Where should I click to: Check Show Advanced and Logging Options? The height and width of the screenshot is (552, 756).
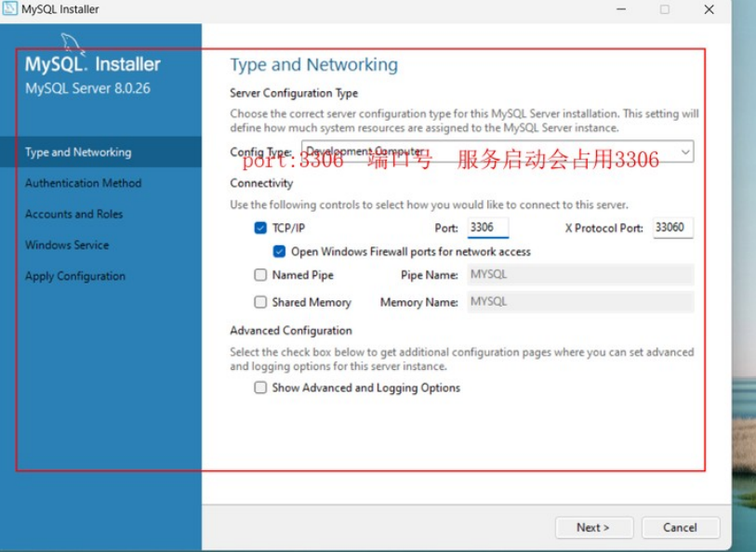tap(260, 388)
